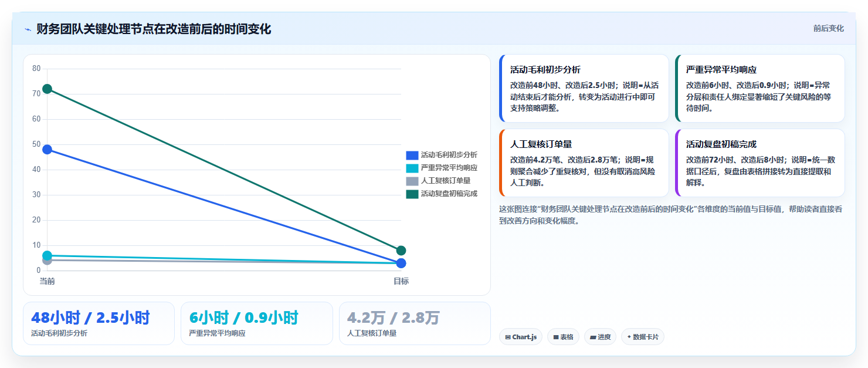Click legend text 活动复盘初稿完成

[449, 194]
